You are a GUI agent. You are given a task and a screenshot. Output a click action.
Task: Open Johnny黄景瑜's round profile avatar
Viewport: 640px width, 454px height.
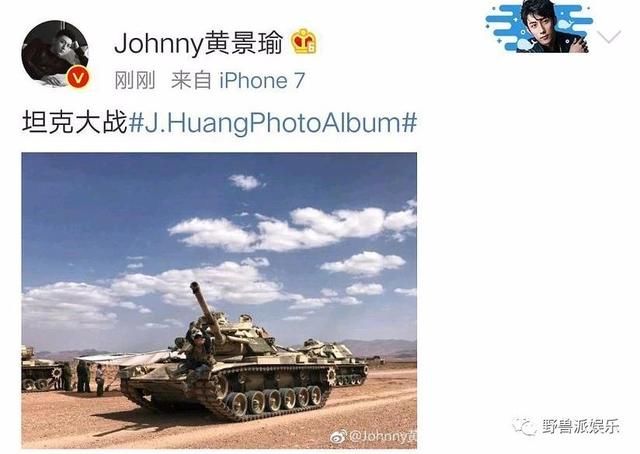pyautogui.click(x=55, y=53)
